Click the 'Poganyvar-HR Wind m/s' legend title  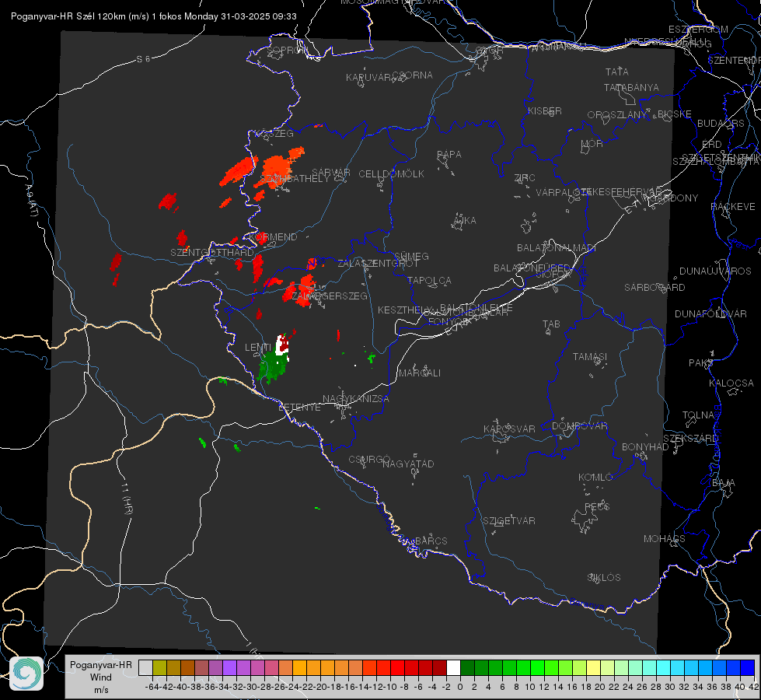[101, 677]
